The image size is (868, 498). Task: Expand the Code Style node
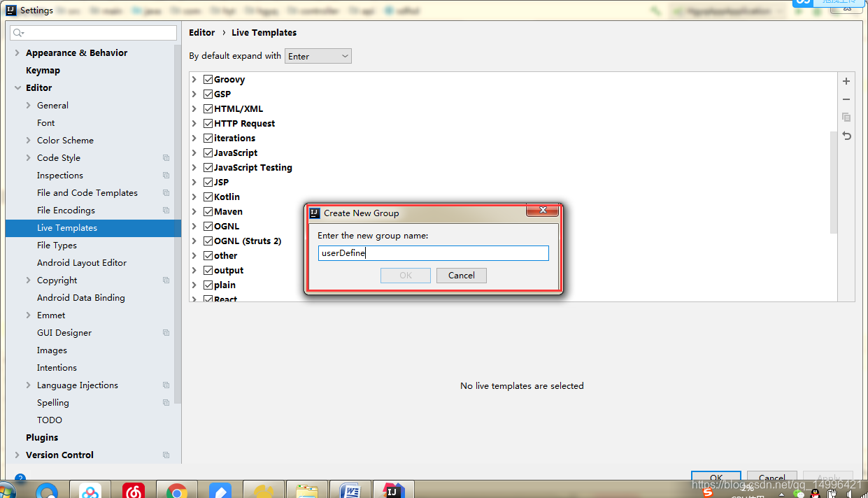[29, 158]
